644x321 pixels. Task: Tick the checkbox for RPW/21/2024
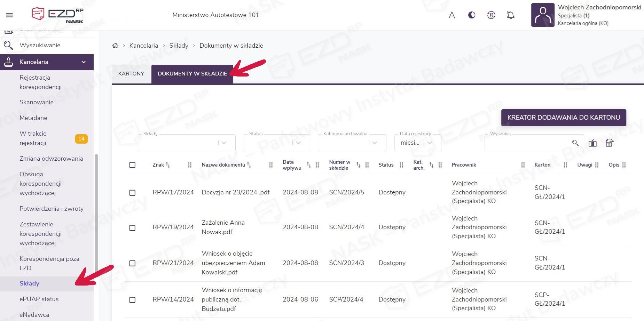[x=132, y=263]
